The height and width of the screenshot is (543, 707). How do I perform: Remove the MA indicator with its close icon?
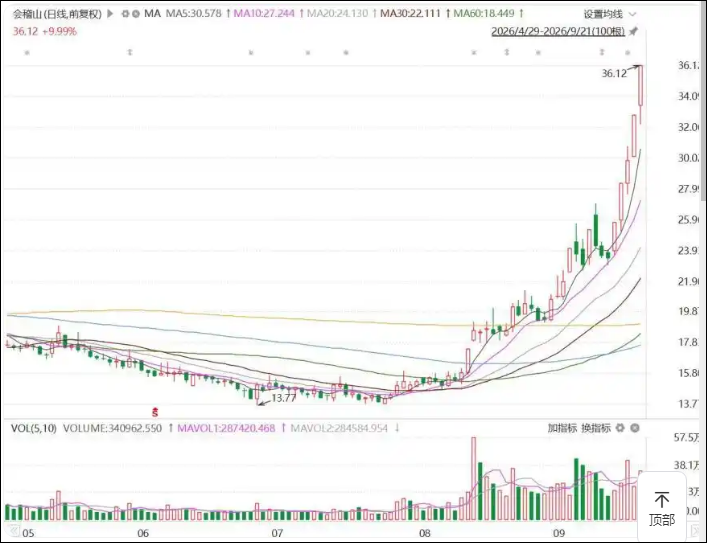[136, 14]
